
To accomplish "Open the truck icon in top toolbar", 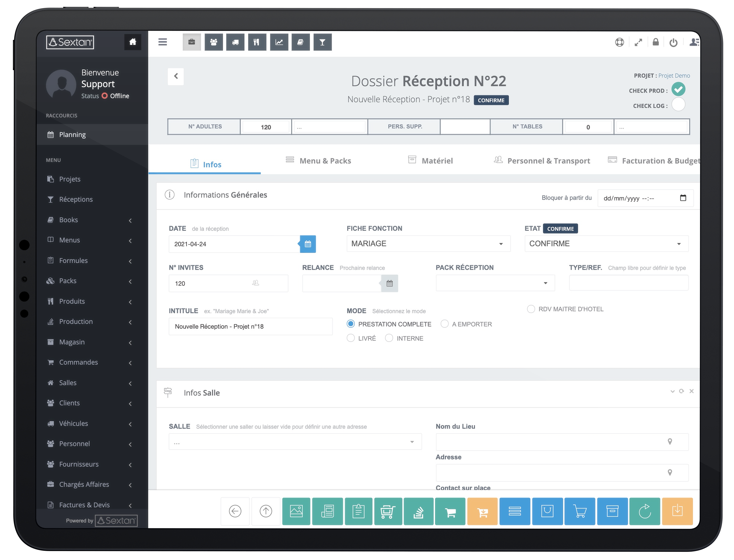I will tap(235, 42).
